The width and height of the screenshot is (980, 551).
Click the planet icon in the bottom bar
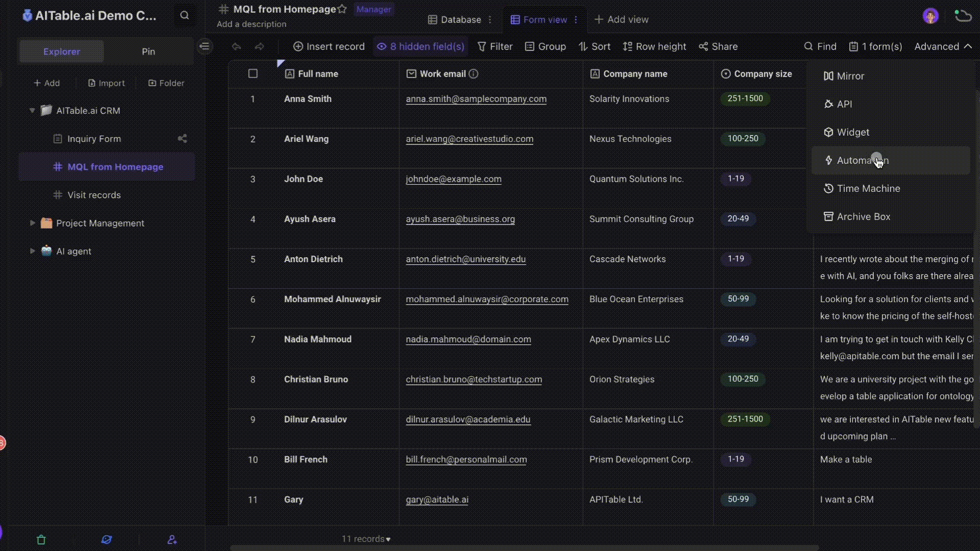tap(106, 539)
